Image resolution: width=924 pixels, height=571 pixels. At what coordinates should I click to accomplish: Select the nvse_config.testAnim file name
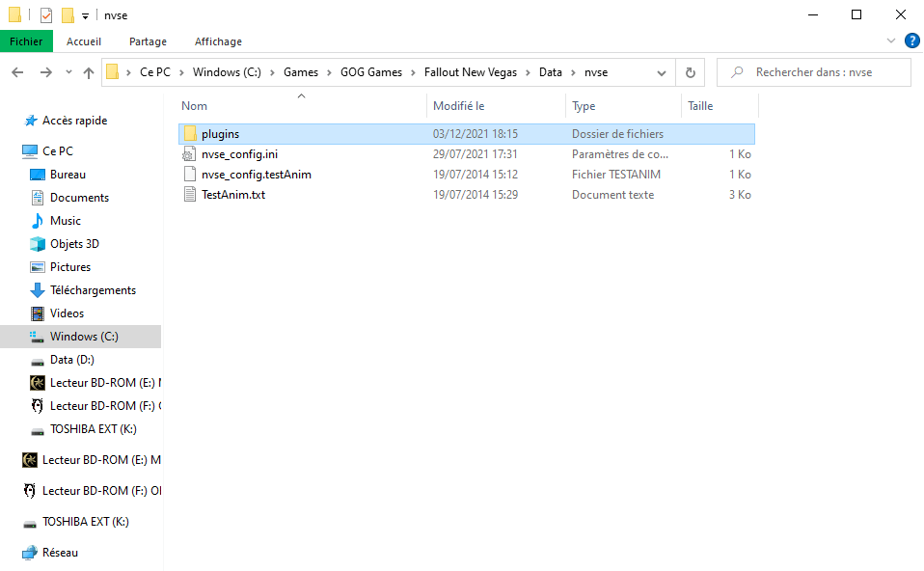(257, 175)
